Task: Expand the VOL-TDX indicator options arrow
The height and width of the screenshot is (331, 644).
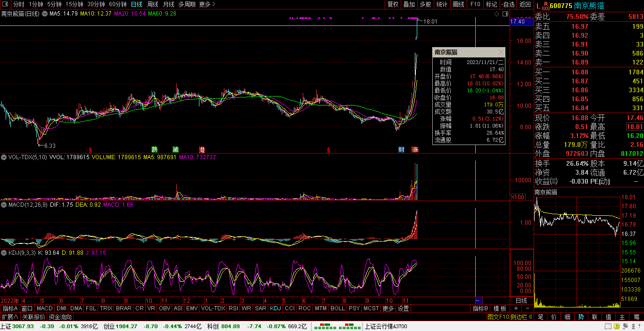Action: coord(4,157)
